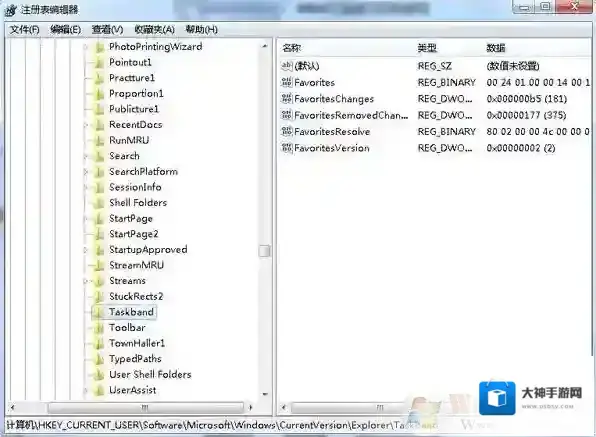
Task: Expand the StartupApproved key
Action: click(86, 250)
